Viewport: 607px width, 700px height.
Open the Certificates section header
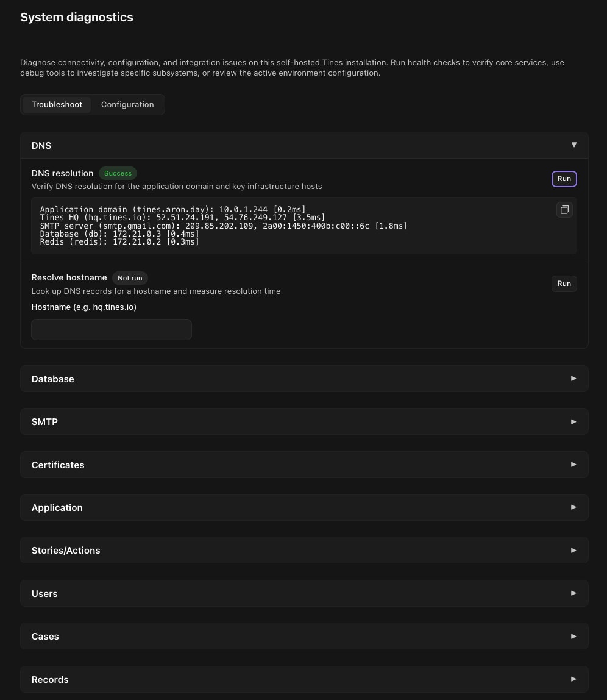[304, 465]
